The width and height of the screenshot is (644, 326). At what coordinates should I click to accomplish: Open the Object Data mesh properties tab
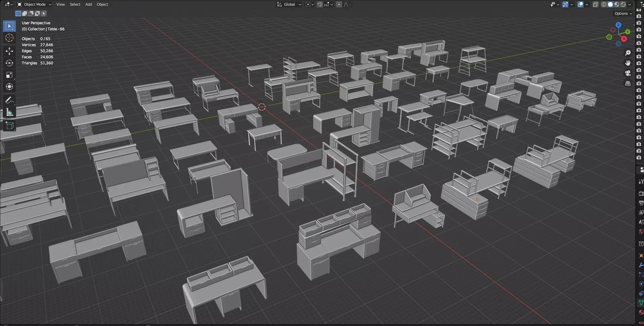[641, 303]
